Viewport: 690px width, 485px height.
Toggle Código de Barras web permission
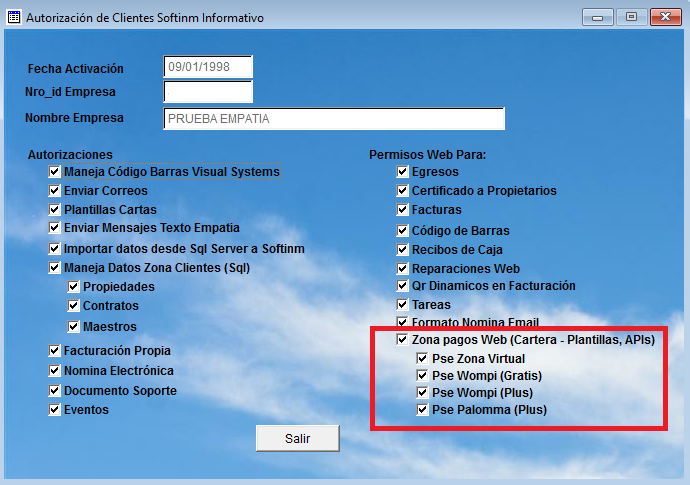pos(402,231)
